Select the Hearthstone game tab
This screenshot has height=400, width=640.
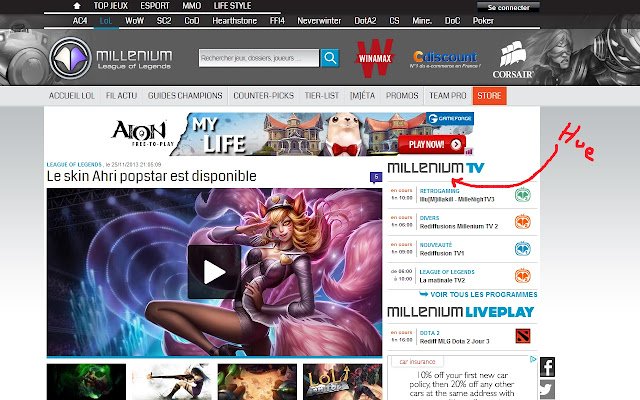pos(235,21)
